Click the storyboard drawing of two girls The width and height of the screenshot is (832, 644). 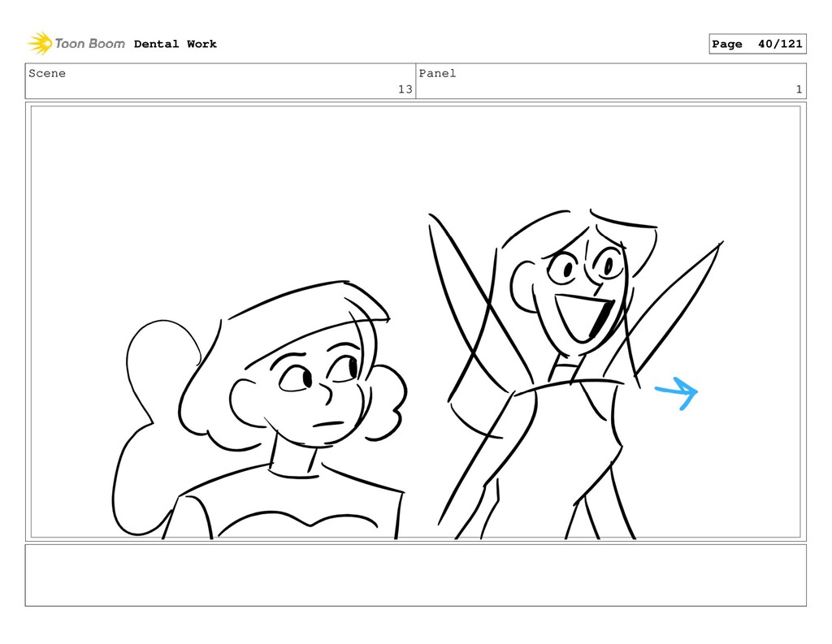click(415, 322)
